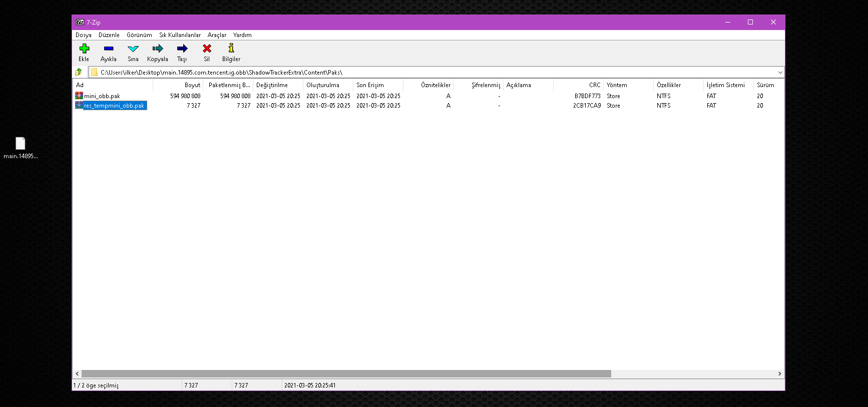Screen dimensions: 868x407
Task: Click the scroll left arrow
Action: pyautogui.click(x=77, y=374)
